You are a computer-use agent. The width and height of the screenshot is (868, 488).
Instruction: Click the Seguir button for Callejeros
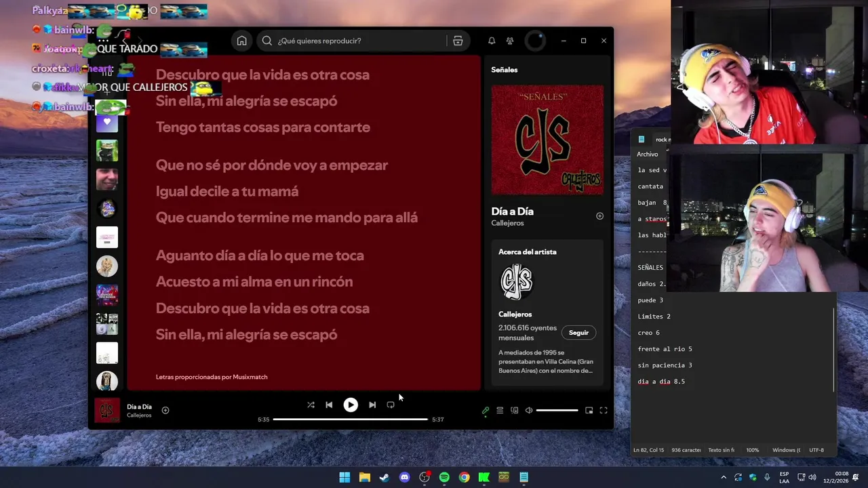pyautogui.click(x=578, y=333)
